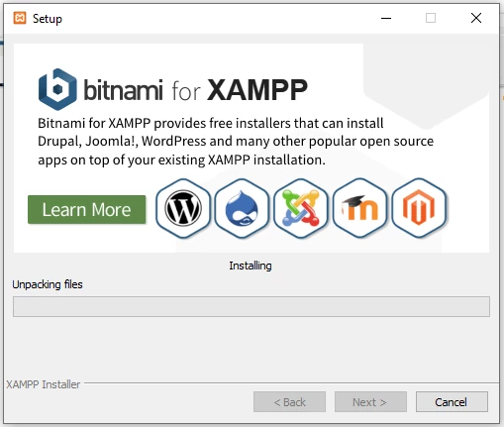504x427 pixels.
Task: Open the Learn More green button
Action: coord(87,209)
